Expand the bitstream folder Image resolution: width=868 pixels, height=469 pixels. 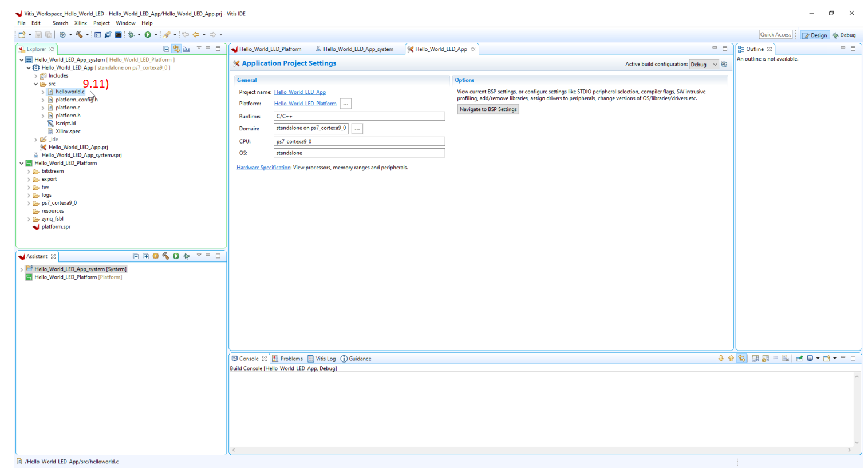[x=29, y=171]
